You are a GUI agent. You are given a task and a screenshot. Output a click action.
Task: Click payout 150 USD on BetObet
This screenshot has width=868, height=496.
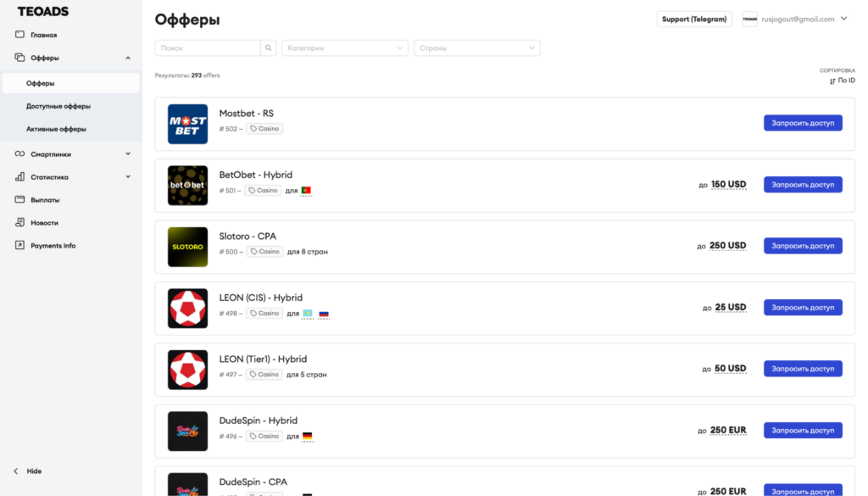[x=728, y=184]
